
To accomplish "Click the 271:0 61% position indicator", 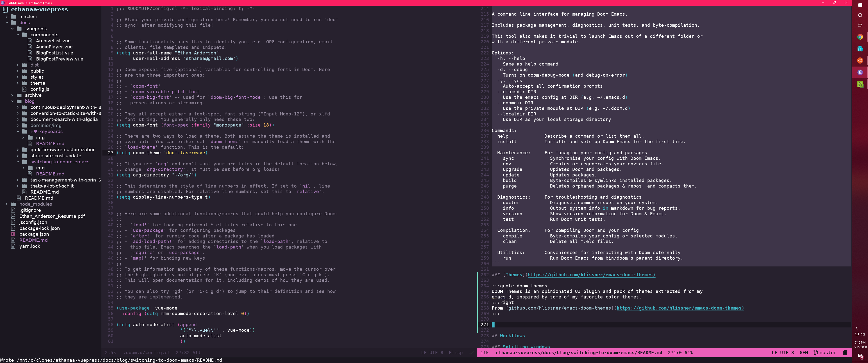I will click(x=680, y=353).
